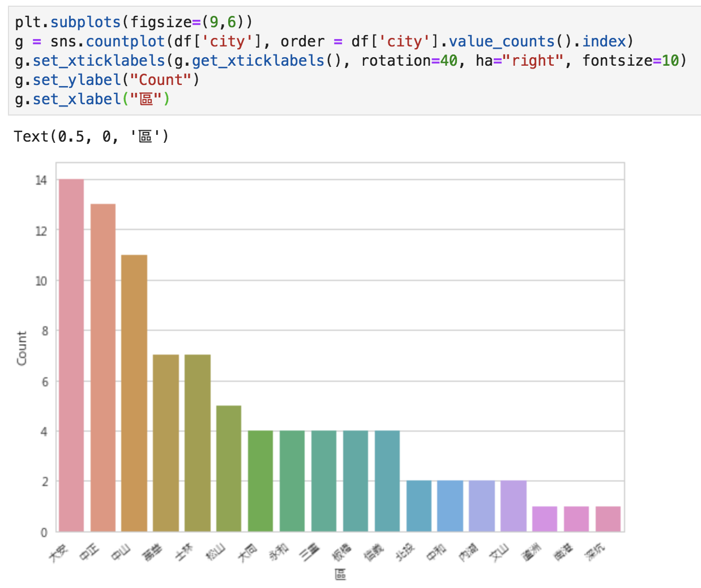
Task: Click the bar above the 內湖 label
Action: 482,506
